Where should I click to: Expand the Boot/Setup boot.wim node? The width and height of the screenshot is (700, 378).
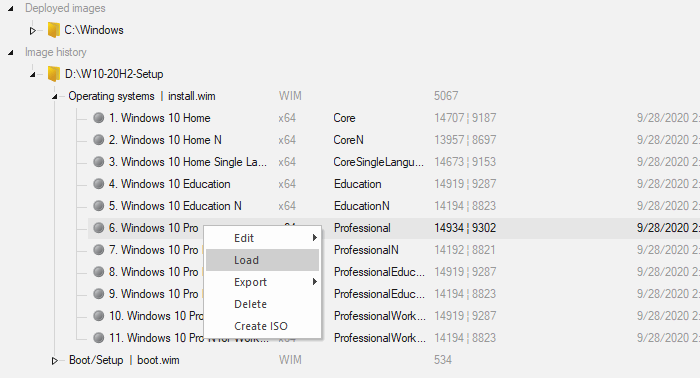54,361
